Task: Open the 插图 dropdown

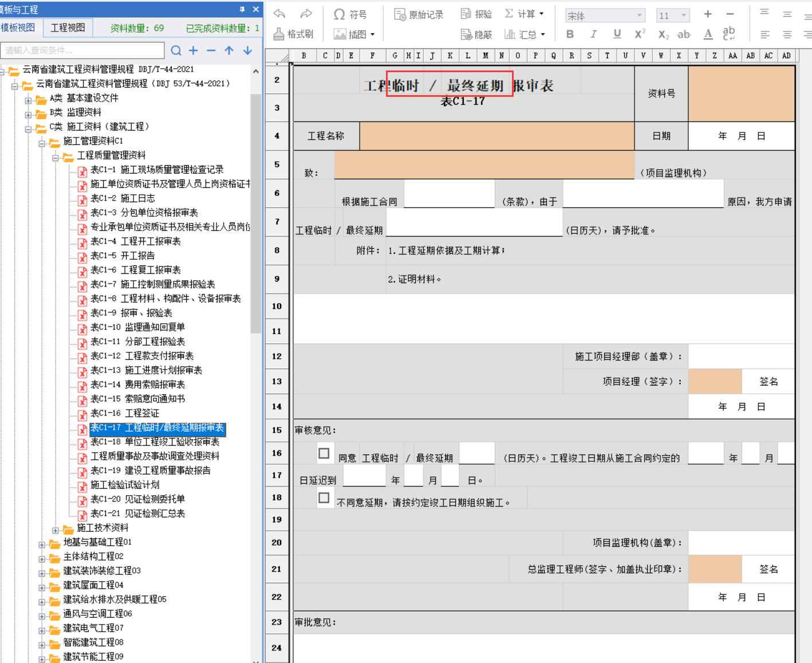Action: 354,34
